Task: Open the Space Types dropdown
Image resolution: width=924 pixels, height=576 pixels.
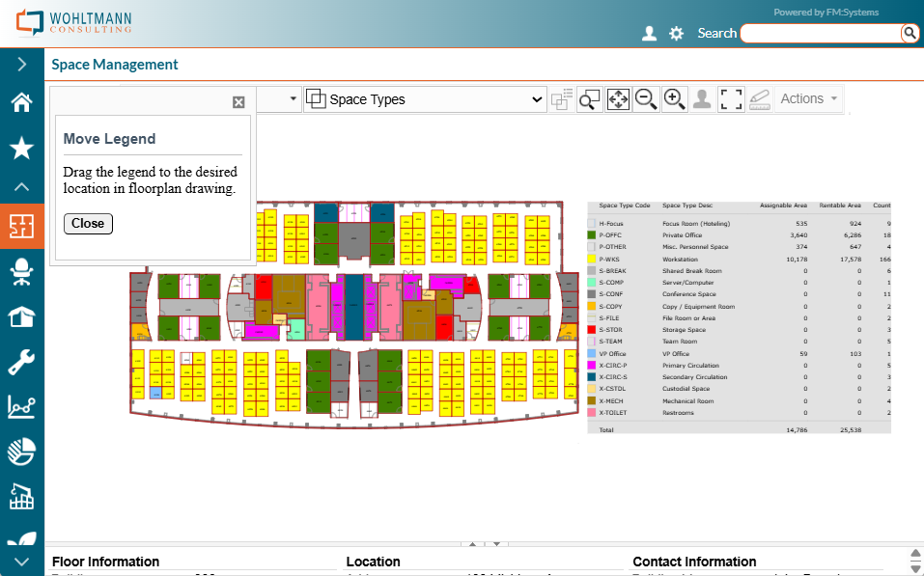Action: coord(425,99)
